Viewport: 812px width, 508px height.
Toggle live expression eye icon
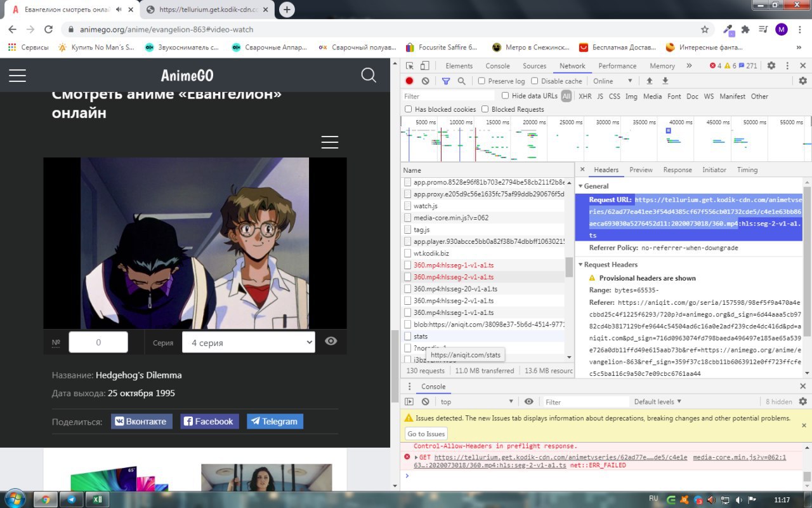tap(528, 401)
